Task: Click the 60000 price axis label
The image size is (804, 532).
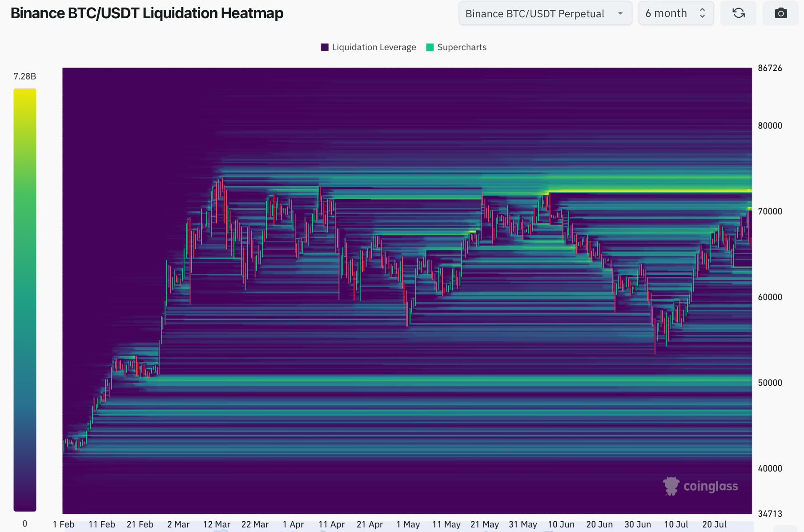Action: pos(770,297)
